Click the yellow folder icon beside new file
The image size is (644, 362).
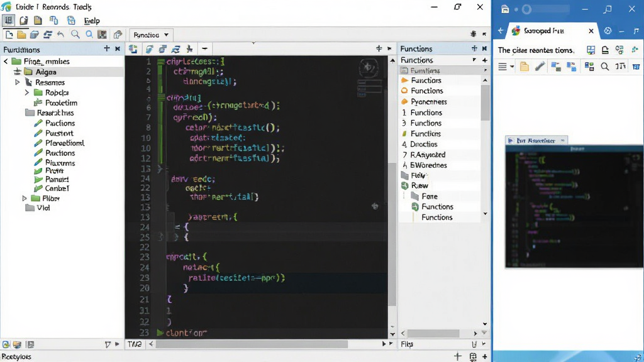[x=21, y=35]
